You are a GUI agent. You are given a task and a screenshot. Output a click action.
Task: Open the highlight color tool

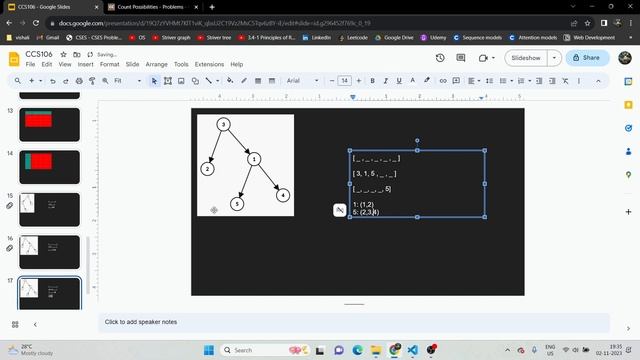click(x=427, y=81)
